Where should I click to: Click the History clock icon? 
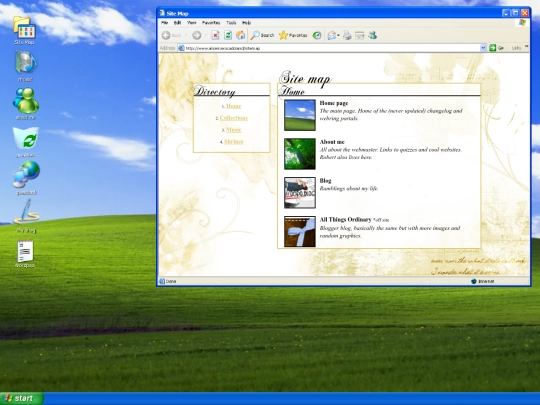coord(317,35)
